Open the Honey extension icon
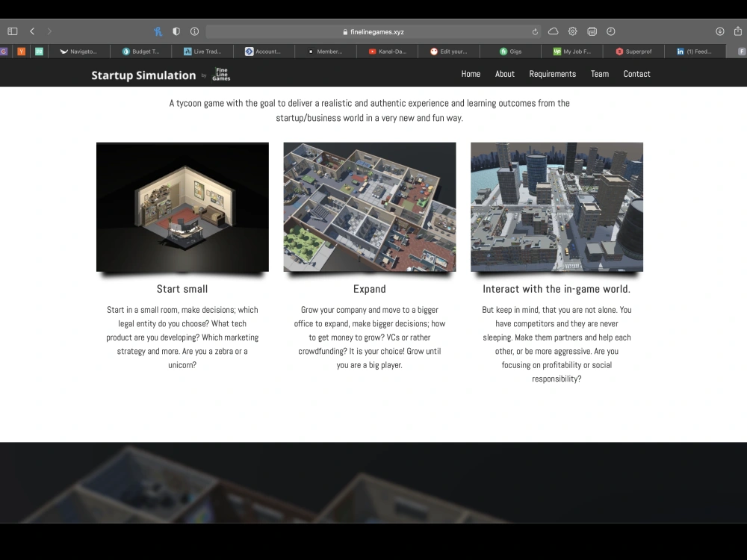This screenshot has width=747, height=560. click(158, 31)
